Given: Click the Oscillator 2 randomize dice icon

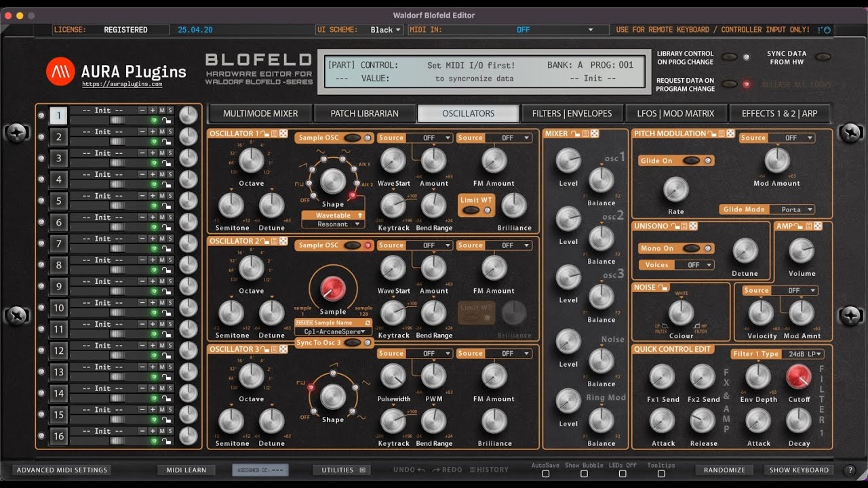Looking at the screenshot, I should [283, 241].
